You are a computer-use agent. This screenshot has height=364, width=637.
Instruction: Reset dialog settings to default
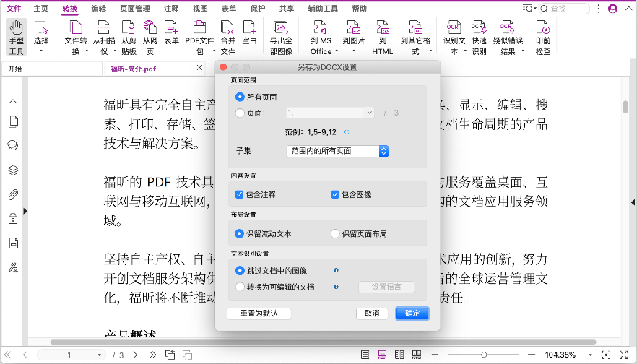[x=259, y=313]
